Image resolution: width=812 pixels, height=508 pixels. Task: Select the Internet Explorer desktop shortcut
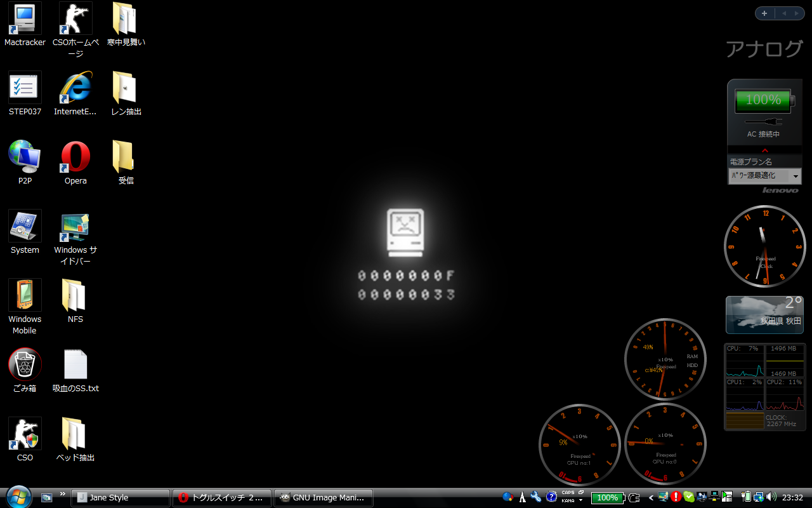click(75, 94)
